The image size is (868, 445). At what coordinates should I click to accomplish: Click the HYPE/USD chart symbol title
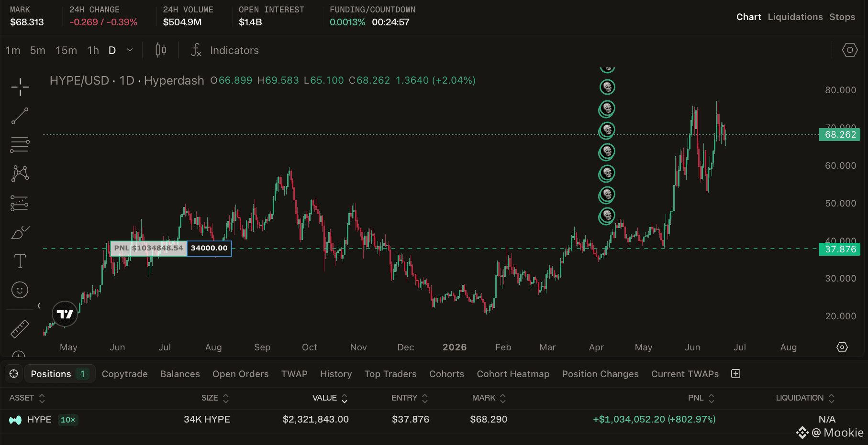point(79,80)
